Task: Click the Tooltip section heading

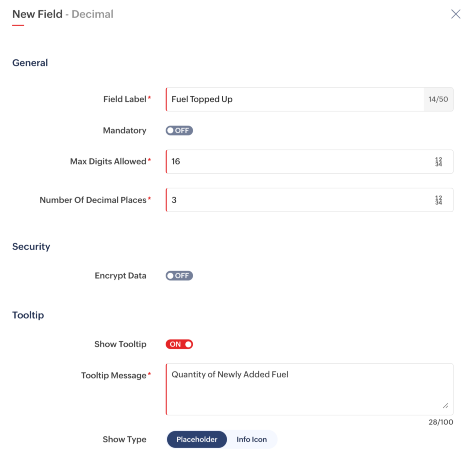Action: point(28,315)
